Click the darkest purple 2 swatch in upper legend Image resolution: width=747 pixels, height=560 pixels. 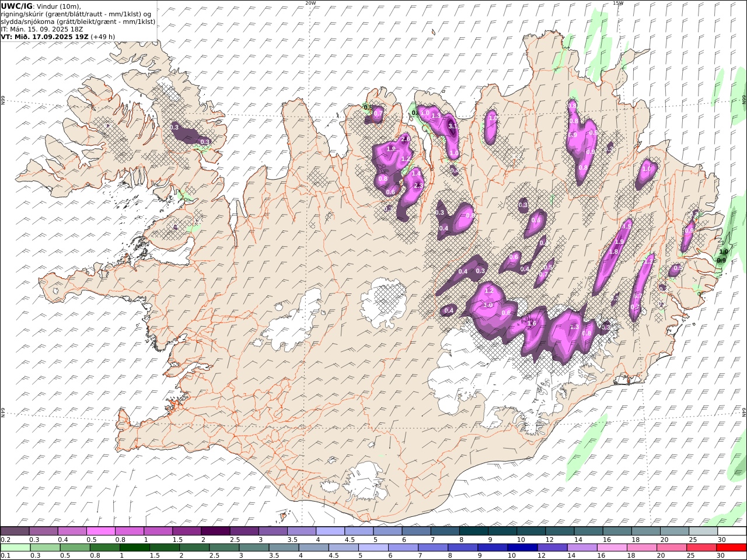pos(215,531)
